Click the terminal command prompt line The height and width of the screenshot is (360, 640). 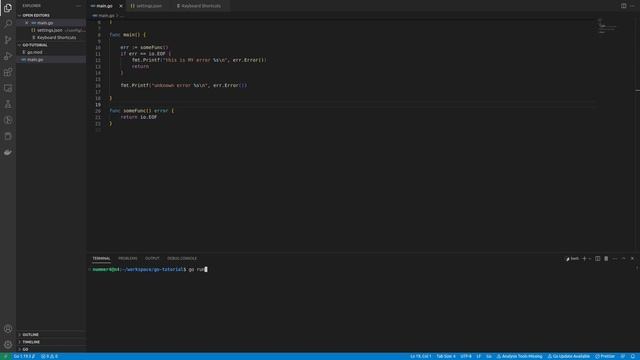pyautogui.click(x=150, y=269)
